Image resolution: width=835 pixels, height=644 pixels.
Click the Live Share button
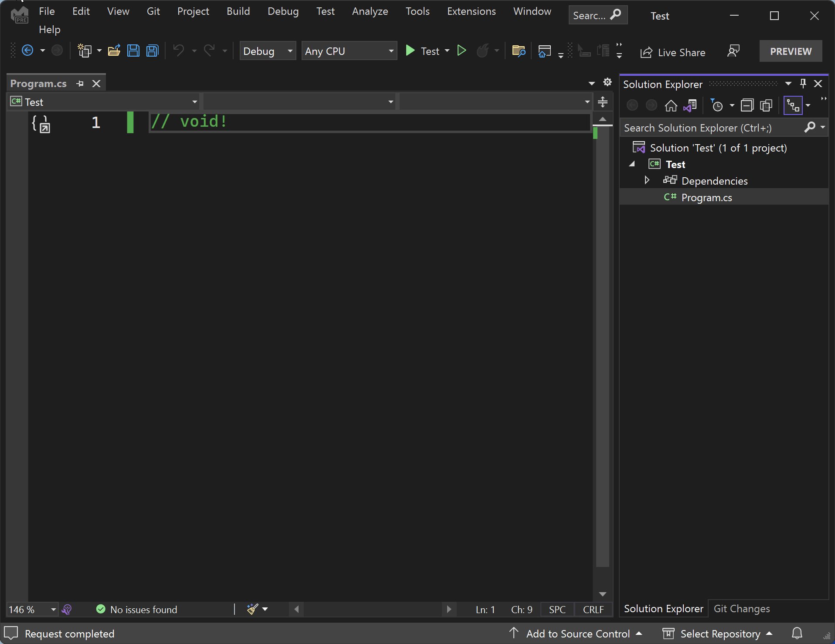[672, 52]
